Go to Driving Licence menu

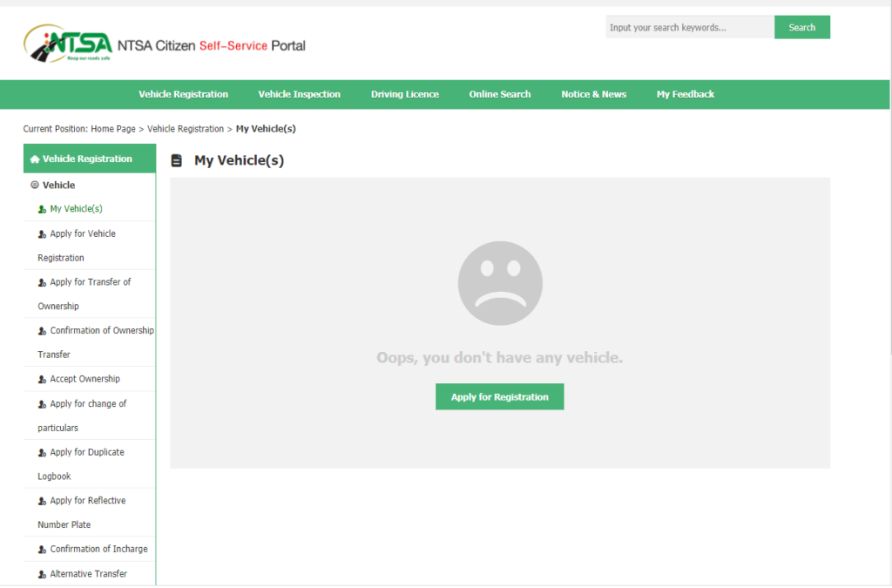click(404, 94)
